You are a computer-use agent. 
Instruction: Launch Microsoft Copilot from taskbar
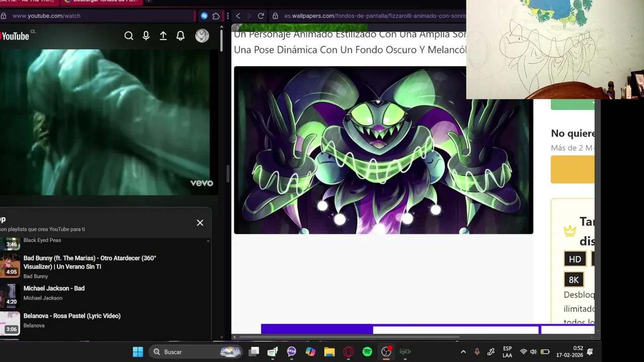click(x=310, y=352)
